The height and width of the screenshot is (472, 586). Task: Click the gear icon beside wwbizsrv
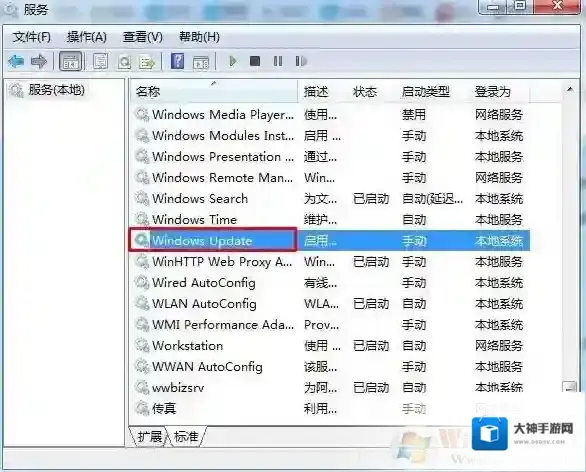(142, 387)
